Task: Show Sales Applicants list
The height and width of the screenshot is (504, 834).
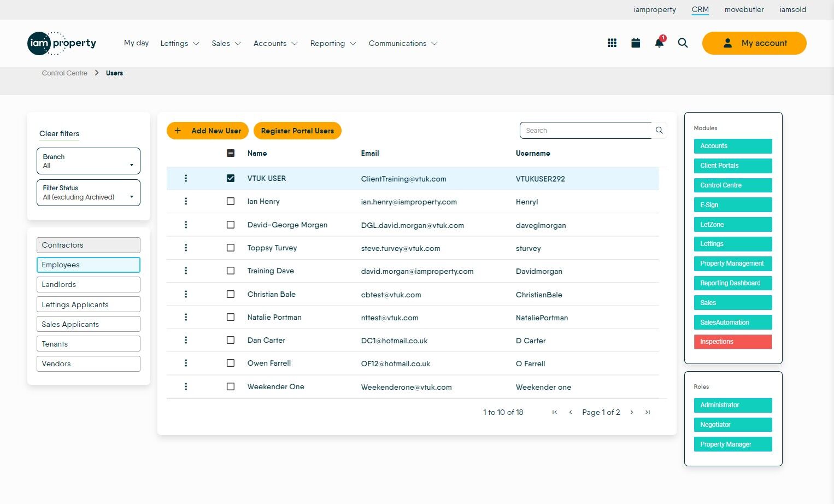Action: [x=89, y=324]
